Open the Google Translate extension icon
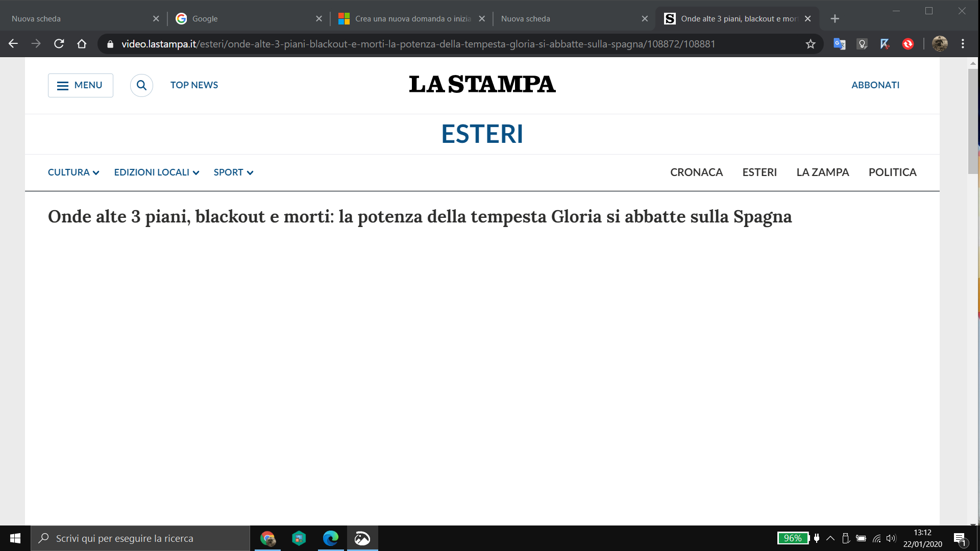 point(839,44)
